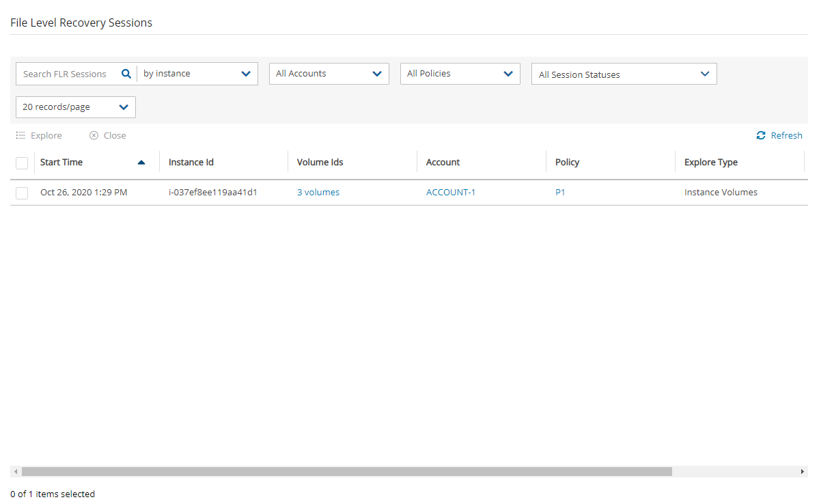Screen dimensions: 819x504
Task: Focus the Search FLR Sessions field
Action: 66,74
